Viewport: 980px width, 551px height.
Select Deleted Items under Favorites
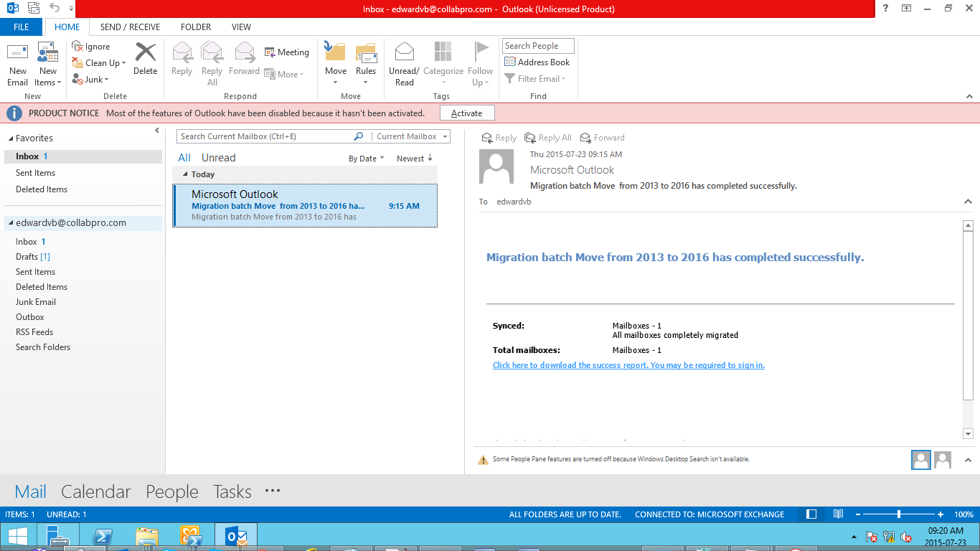tap(42, 189)
